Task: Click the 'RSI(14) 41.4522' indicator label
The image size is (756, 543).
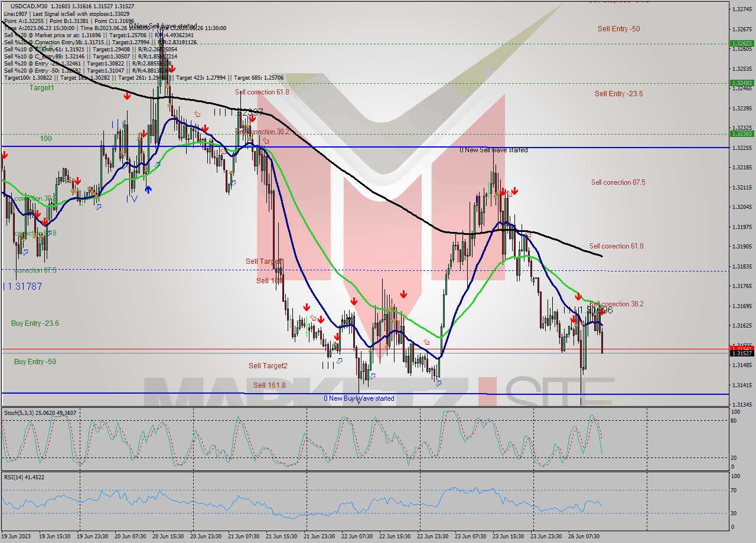Action: pos(24,477)
